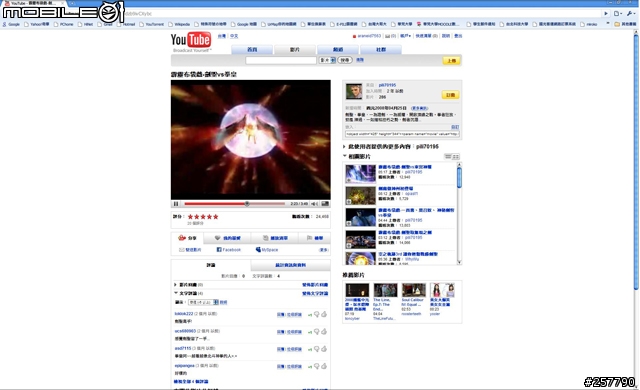Click the yellow 訂閱 subscribe button
Screen dimensions: 640x390
click(451, 95)
